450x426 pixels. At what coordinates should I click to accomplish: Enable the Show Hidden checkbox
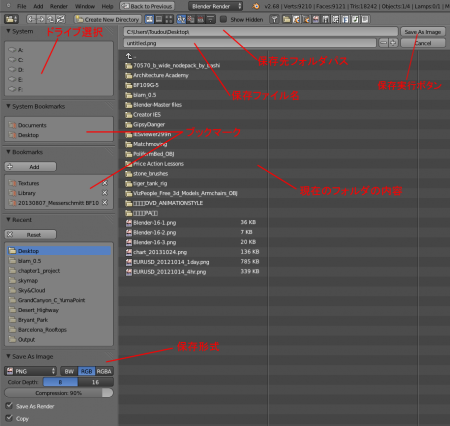tap(223, 19)
